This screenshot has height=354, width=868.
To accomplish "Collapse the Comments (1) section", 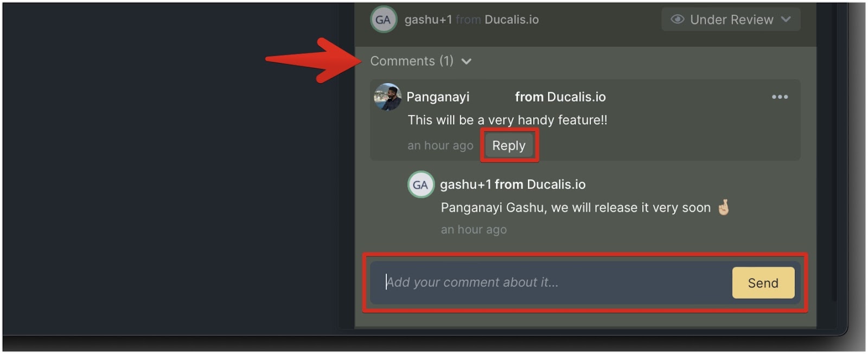I will 420,61.
